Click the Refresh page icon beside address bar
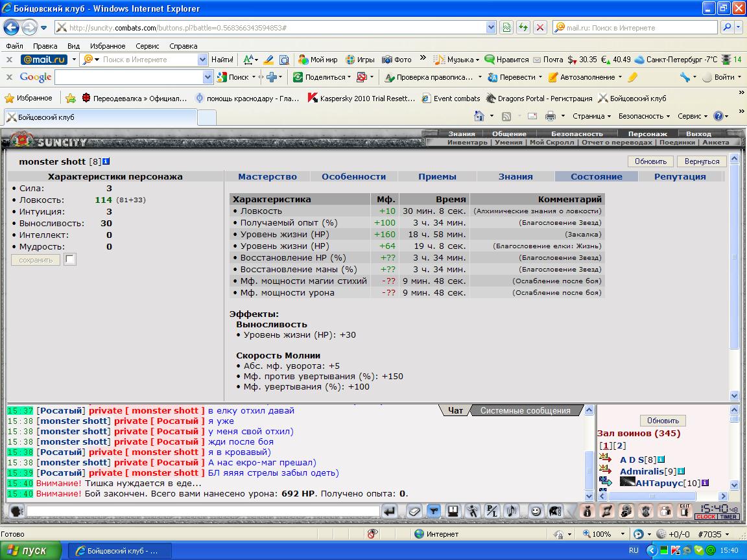 click(523, 28)
